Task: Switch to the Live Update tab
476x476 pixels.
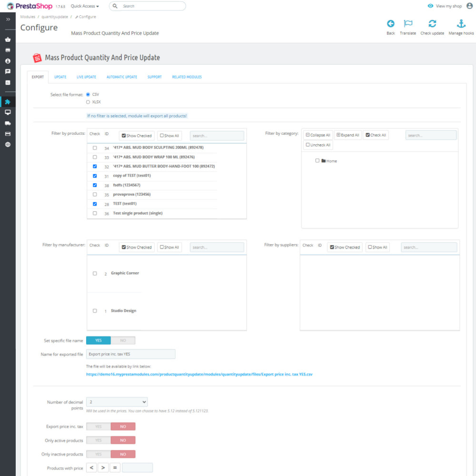Action: (86, 77)
